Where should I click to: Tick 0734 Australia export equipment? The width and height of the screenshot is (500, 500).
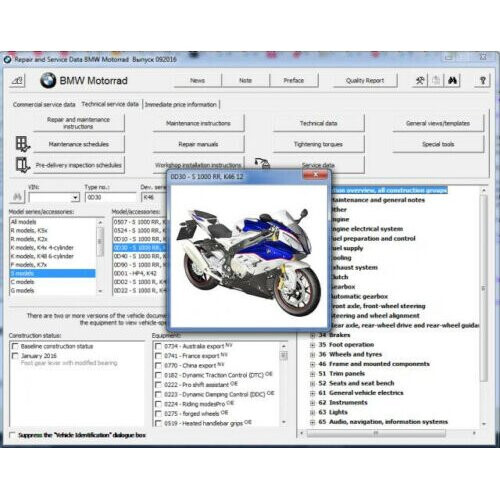click(158, 346)
